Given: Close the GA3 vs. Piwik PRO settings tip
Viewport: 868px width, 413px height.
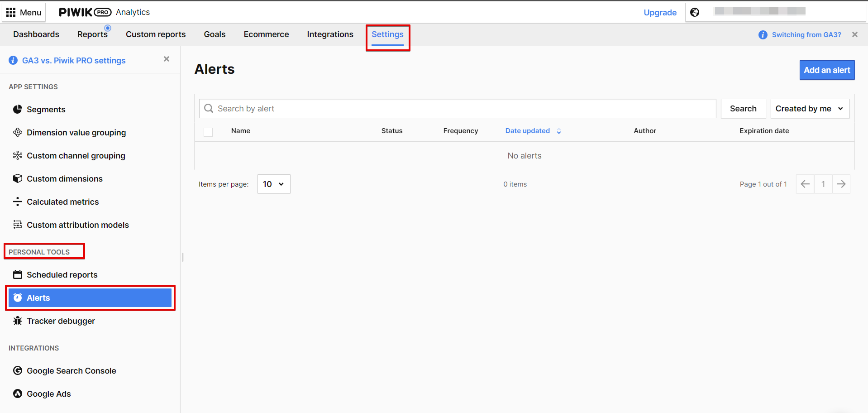Looking at the screenshot, I should click(x=167, y=59).
